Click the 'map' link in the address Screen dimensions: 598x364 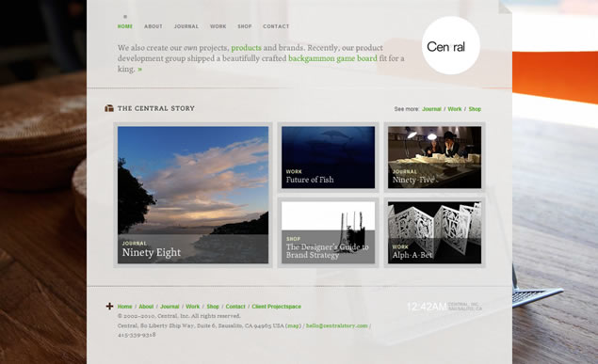pos(293,326)
